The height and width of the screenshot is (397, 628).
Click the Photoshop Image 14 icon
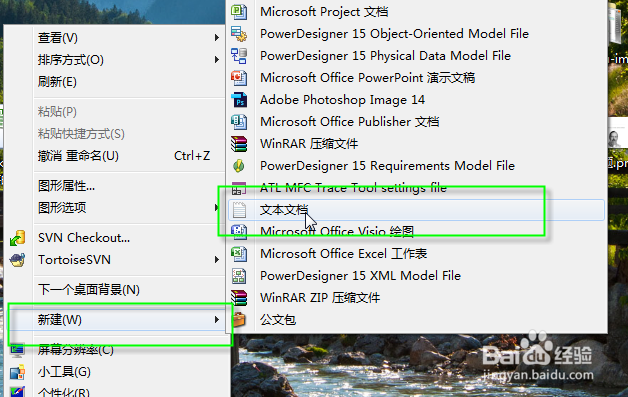point(239,100)
